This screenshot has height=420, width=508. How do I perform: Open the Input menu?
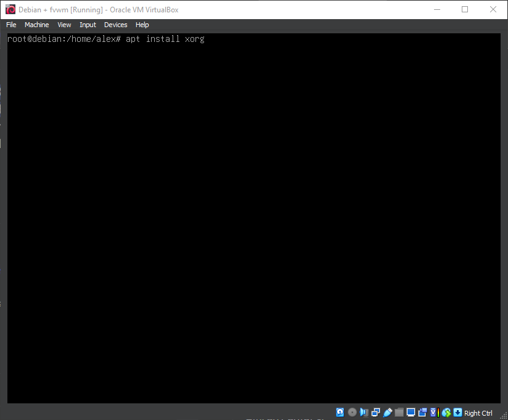tap(88, 25)
